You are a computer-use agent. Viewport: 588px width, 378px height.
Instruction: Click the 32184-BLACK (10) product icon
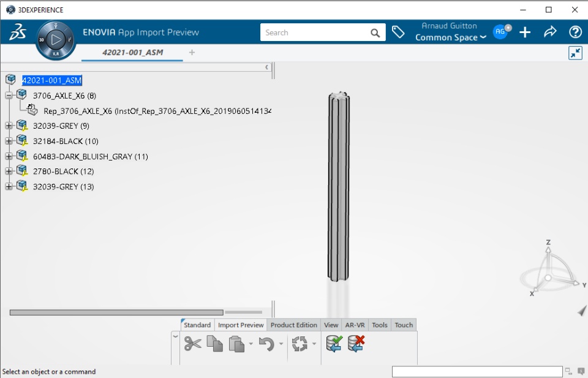coord(22,141)
